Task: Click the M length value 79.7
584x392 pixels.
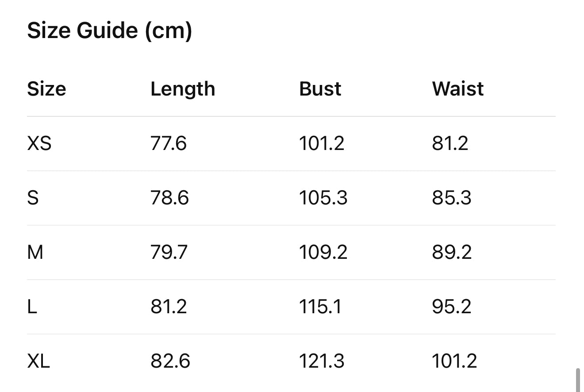Action: [169, 252]
